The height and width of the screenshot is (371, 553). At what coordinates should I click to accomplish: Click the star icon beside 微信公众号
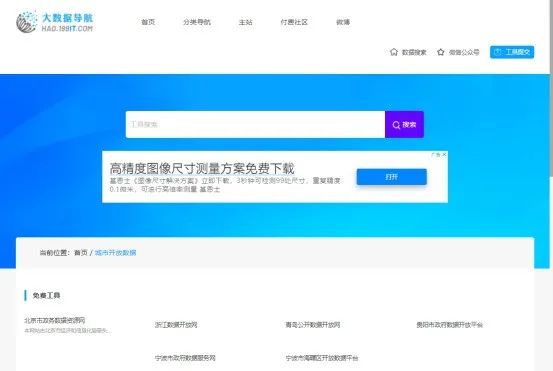440,52
